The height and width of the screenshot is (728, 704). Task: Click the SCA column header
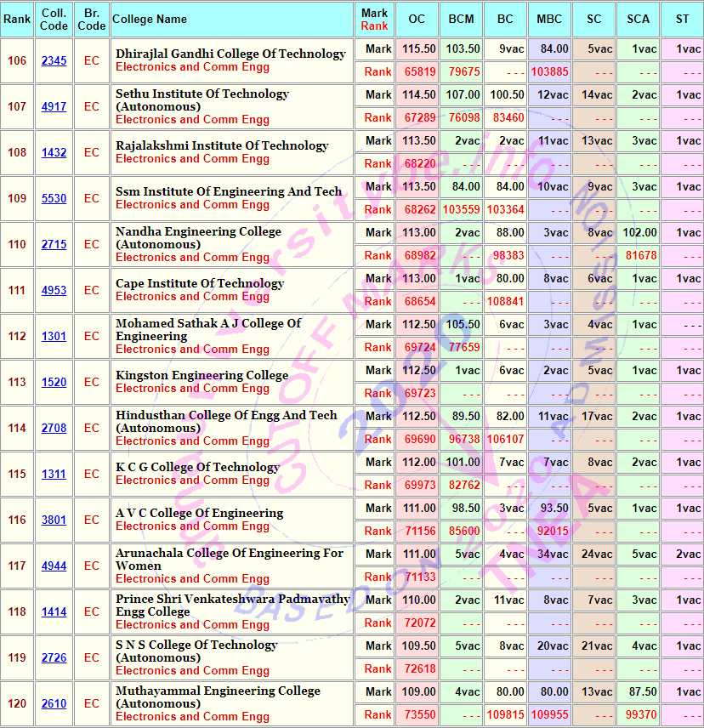(638, 19)
